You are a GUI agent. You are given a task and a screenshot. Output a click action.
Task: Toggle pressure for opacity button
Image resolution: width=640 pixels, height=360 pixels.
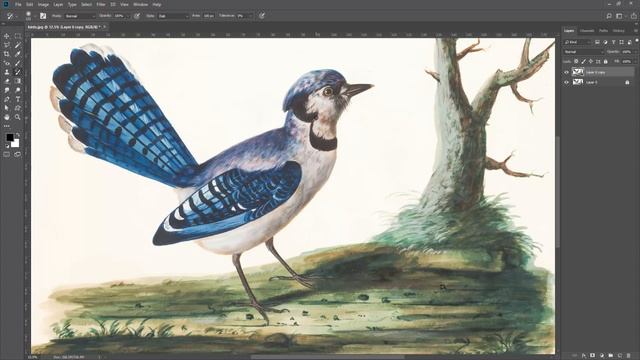point(137,16)
